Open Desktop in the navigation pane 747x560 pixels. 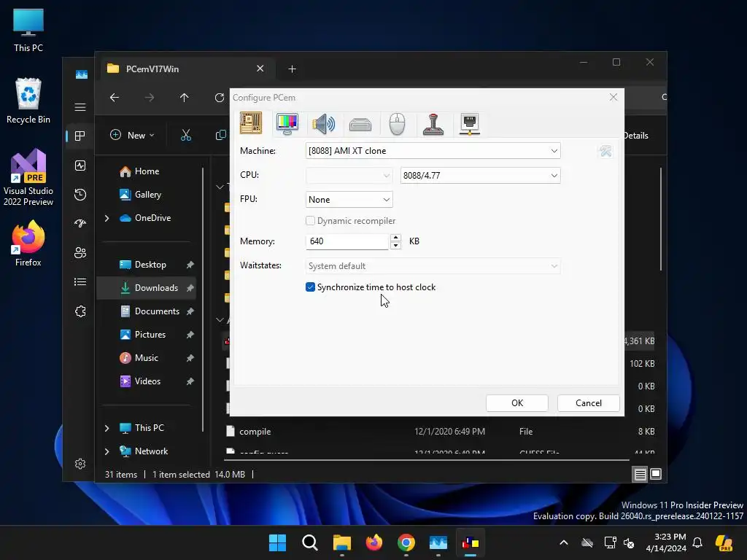(150, 265)
